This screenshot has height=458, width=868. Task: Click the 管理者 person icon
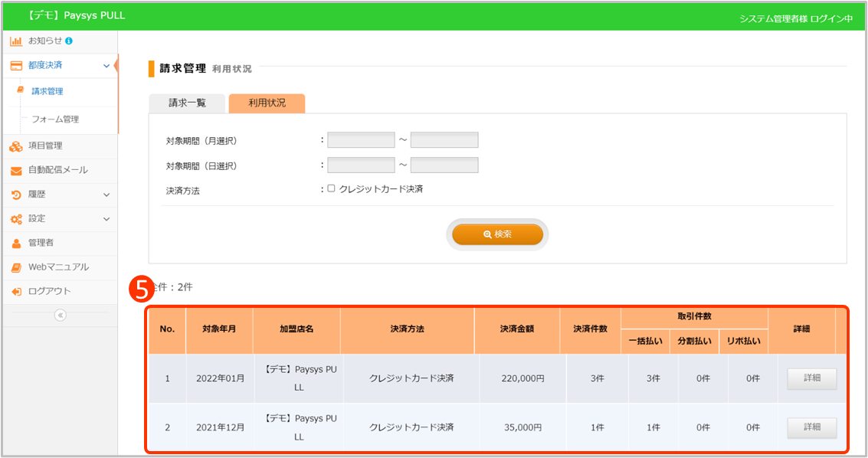click(15, 243)
